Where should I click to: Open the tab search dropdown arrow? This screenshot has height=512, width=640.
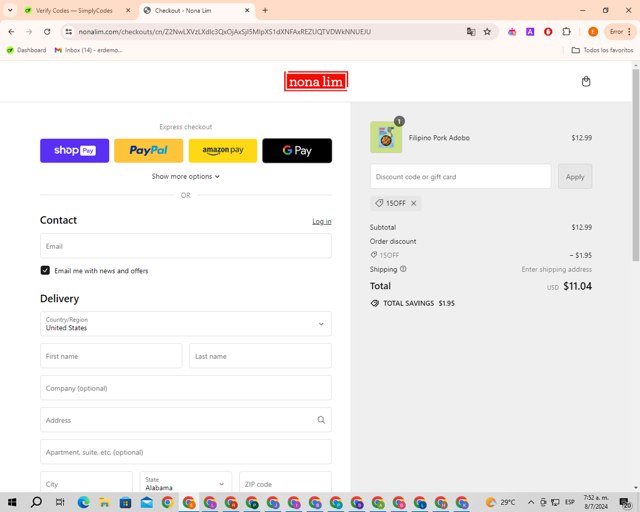point(10,10)
